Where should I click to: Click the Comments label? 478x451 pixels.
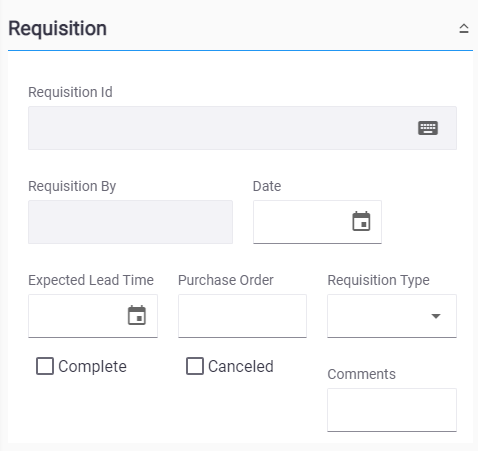point(362,374)
